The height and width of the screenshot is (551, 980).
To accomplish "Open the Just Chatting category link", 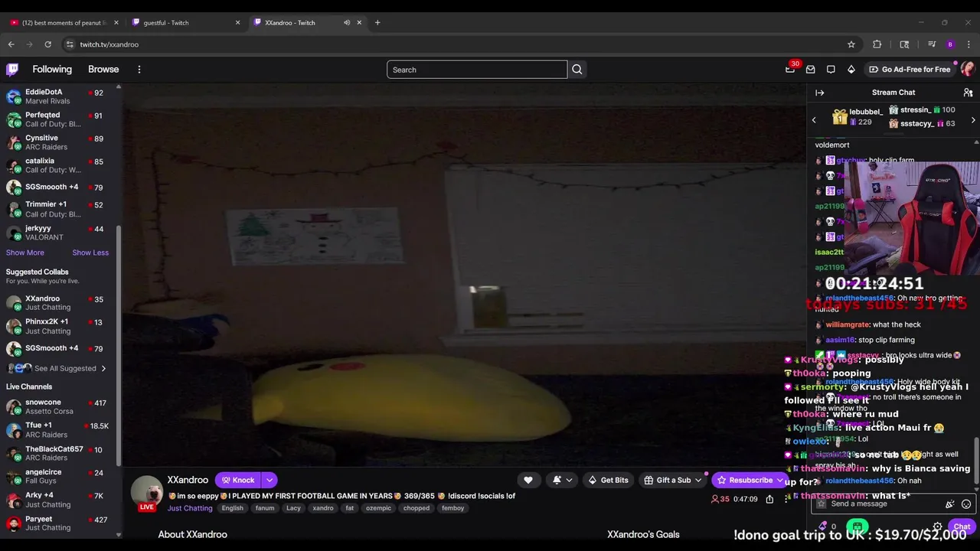I will click(190, 508).
